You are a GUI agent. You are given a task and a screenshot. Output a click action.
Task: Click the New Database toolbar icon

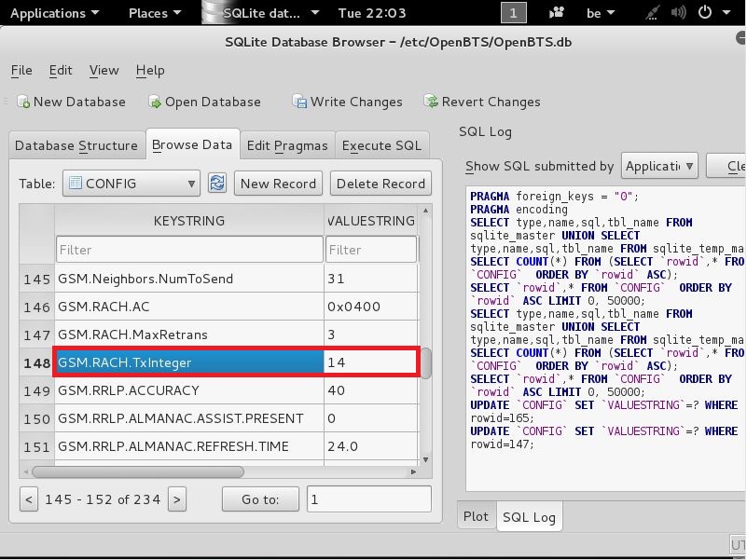point(23,102)
